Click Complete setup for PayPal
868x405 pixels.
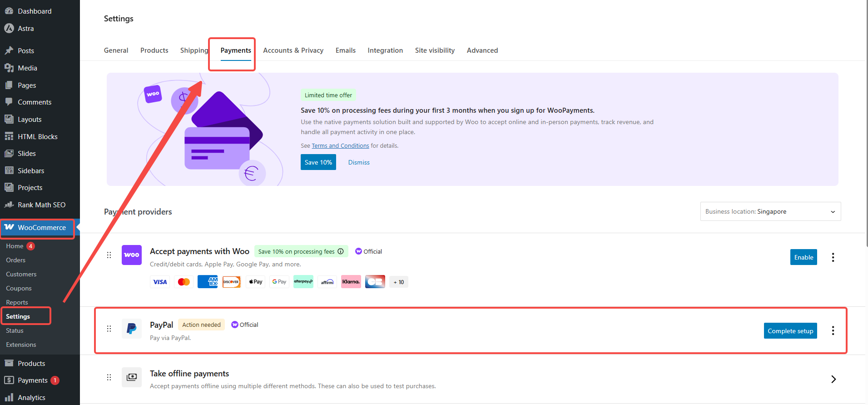pyautogui.click(x=790, y=331)
